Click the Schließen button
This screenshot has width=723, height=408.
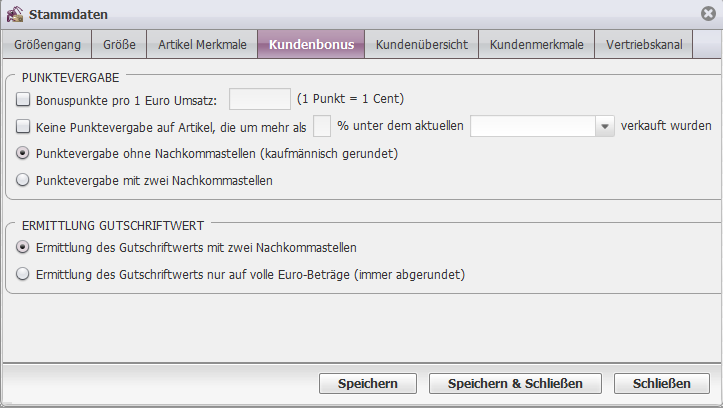(661, 384)
